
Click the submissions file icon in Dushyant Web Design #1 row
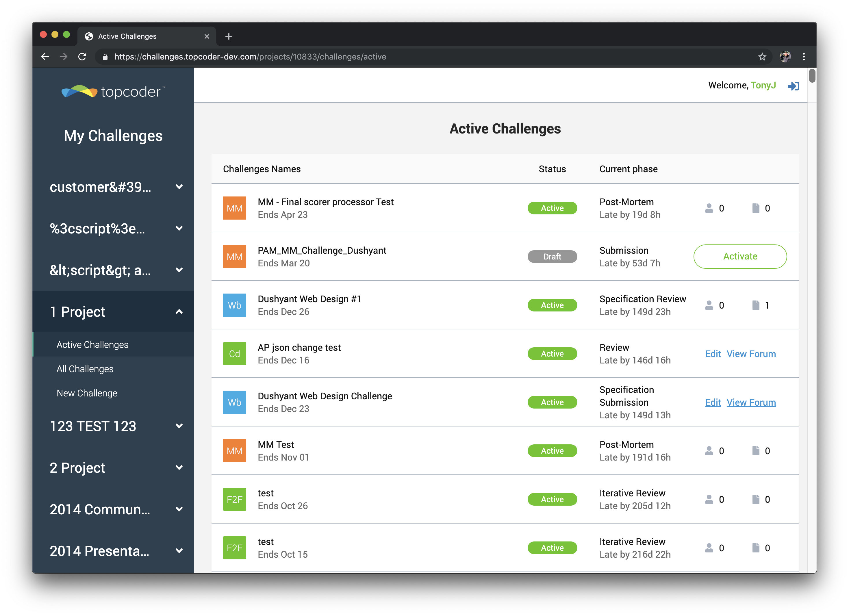click(756, 305)
